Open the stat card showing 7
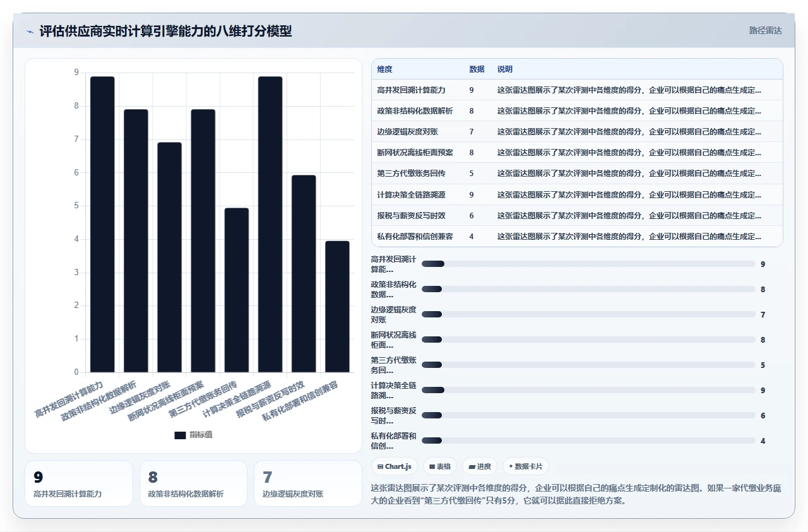This screenshot has height=532, width=808. click(308, 483)
